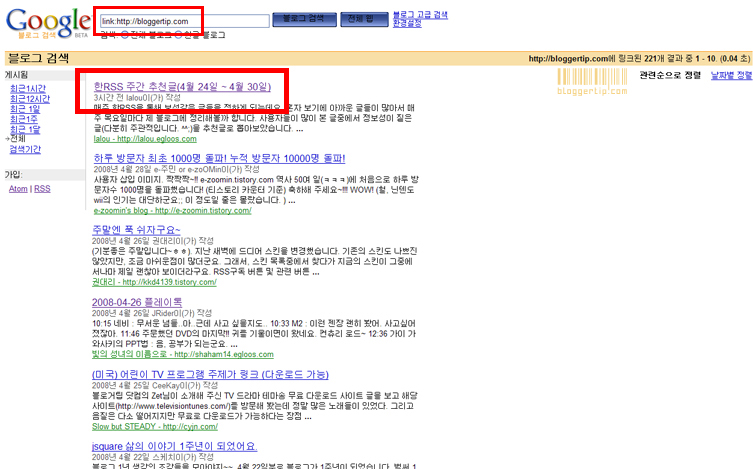The height and width of the screenshot is (469, 755).
Task: Open result 주말엔 푹 쉬자구요~
Action: coord(136,230)
